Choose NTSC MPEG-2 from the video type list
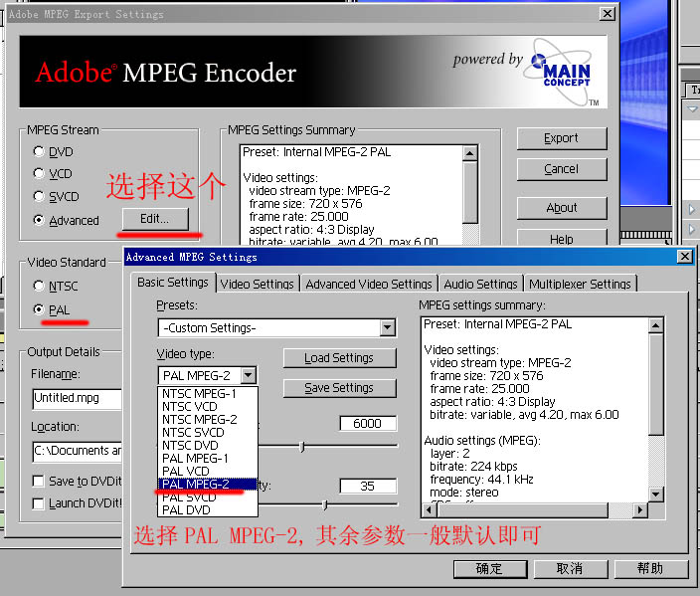This screenshot has height=596, width=700. pyautogui.click(x=208, y=420)
